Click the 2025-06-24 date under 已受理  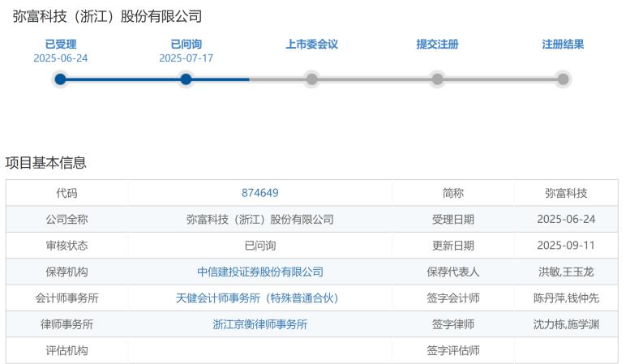[61, 58]
